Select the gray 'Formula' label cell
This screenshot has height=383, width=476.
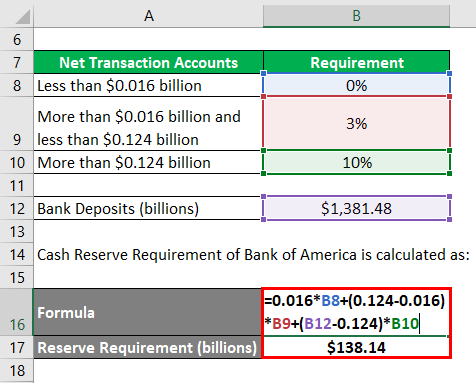click(149, 312)
